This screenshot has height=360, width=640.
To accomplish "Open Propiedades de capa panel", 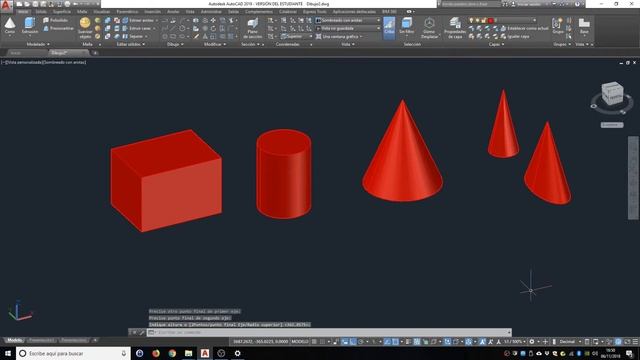I will (455, 28).
